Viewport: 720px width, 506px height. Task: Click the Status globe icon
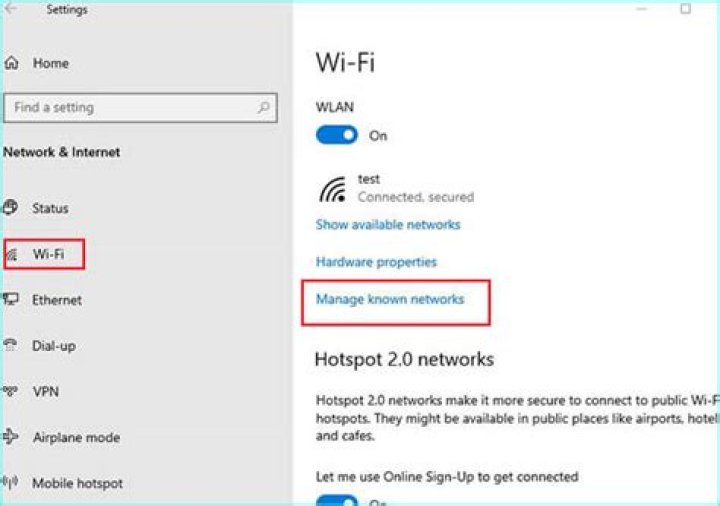[11, 208]
